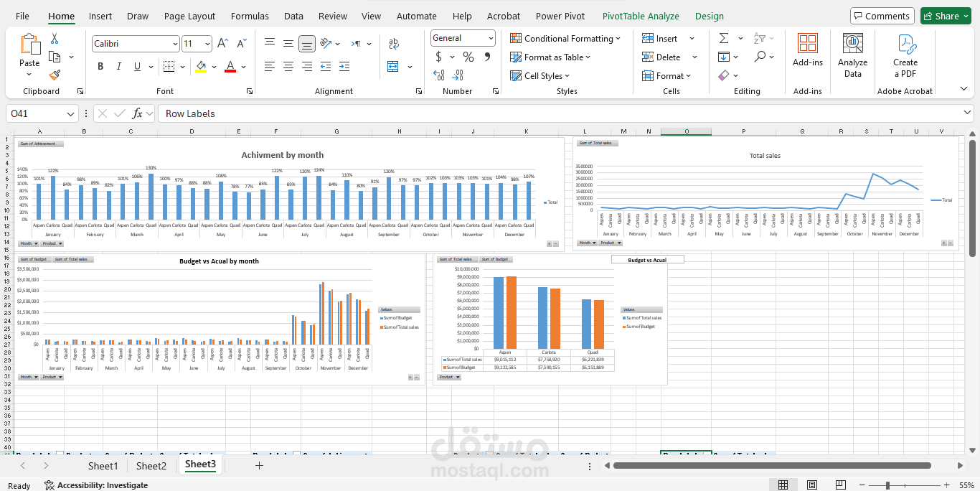Apply Bold formatting to selection
The width and height of the screenshot is (980, 491).
(100, 67)
